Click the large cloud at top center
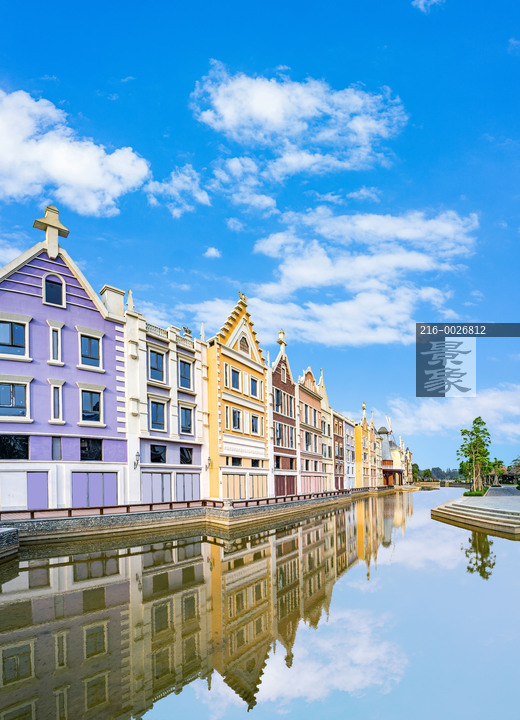This screenshot has height=720, width=520. click(x=299, y=124)
